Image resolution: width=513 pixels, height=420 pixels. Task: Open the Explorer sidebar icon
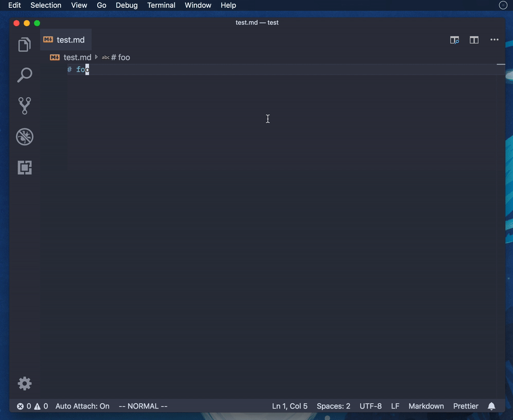tap(24, 45)
